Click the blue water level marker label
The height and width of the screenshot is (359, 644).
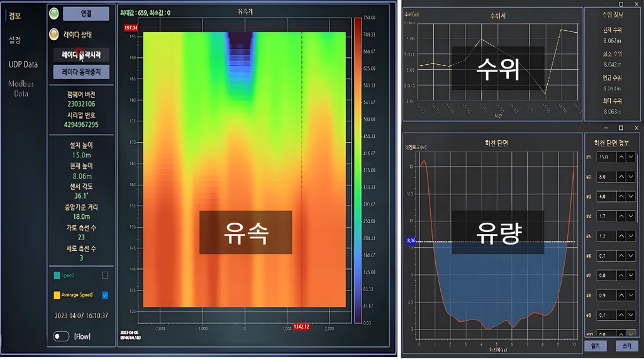pos(411,241)
